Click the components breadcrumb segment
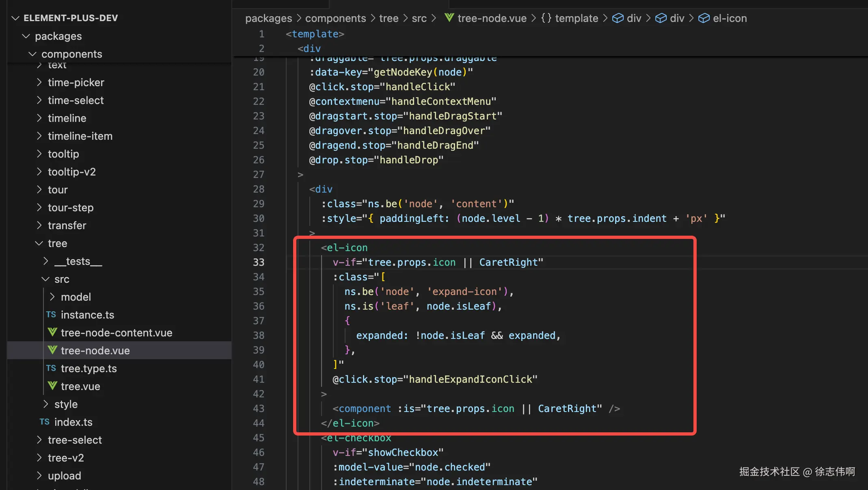The height and width of the screenshot is (490, 868). click(335, 18)
